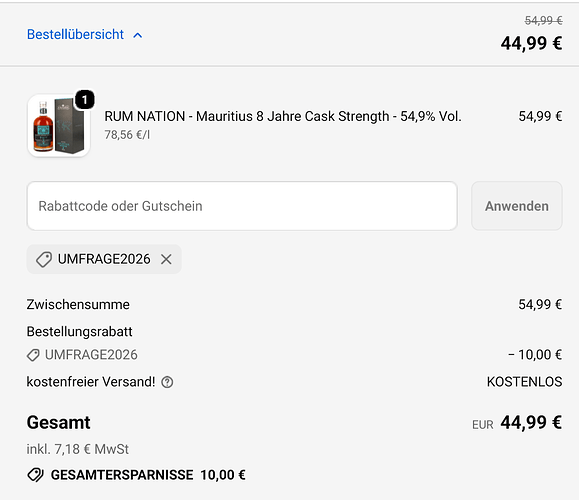Image resolution: width=579 pixels, height=500 pixels.
Task: Open the kostenfreier Versand help icon
Action: (x=167, y=382)
